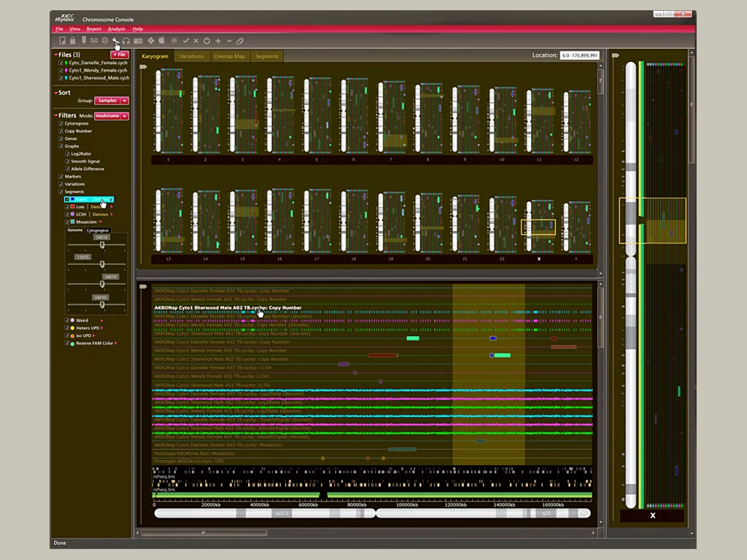Switch to the Overlap Map tab
The image size is (747, 560).
coord(229,56)
